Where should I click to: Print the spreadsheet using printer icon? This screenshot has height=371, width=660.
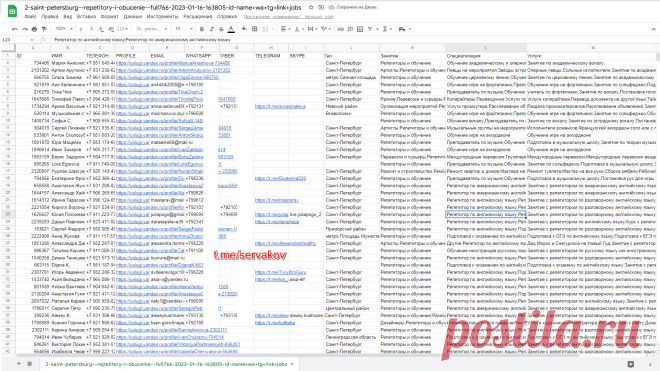click(34, 29)
